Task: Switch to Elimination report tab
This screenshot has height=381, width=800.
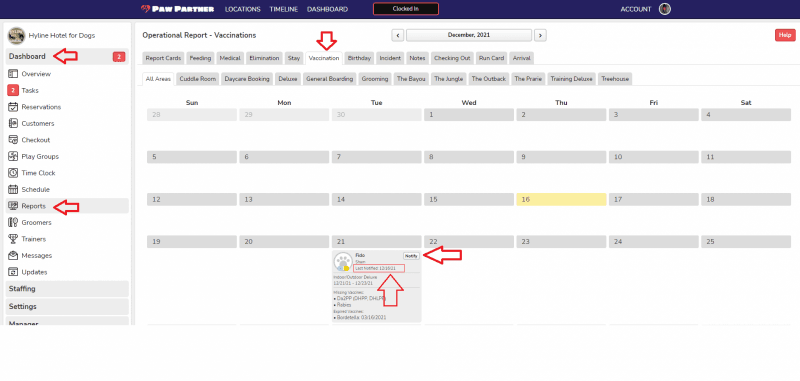Action: (264, 58)
